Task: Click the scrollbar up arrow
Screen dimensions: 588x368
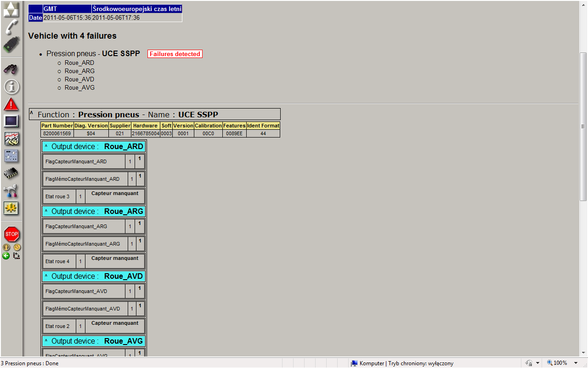Action: click(x=583, y=5)
